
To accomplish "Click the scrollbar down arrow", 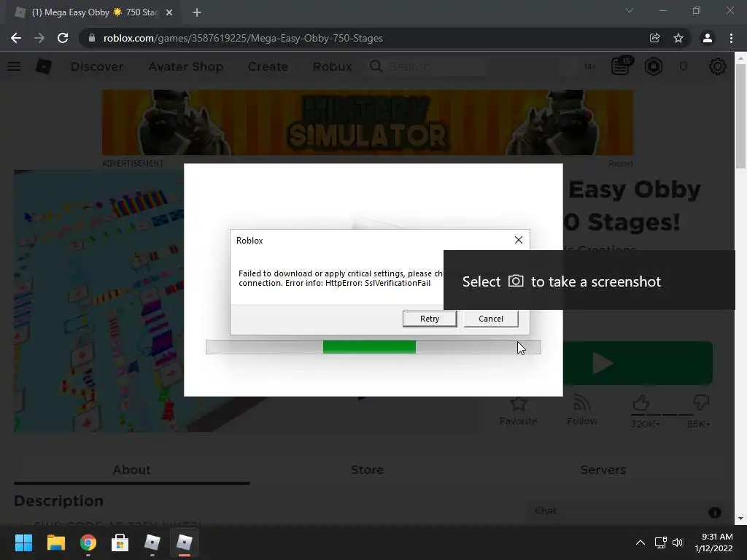I will point(740,518).
